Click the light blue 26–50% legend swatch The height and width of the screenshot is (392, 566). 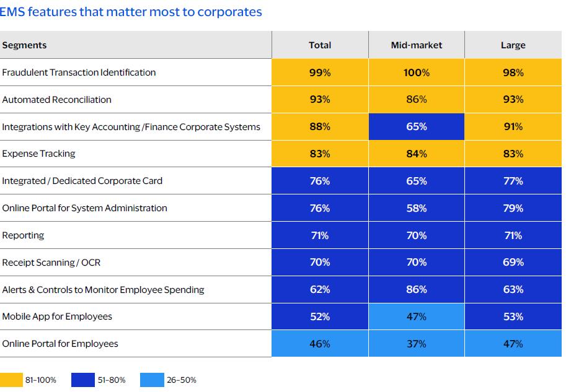(152, 380)
